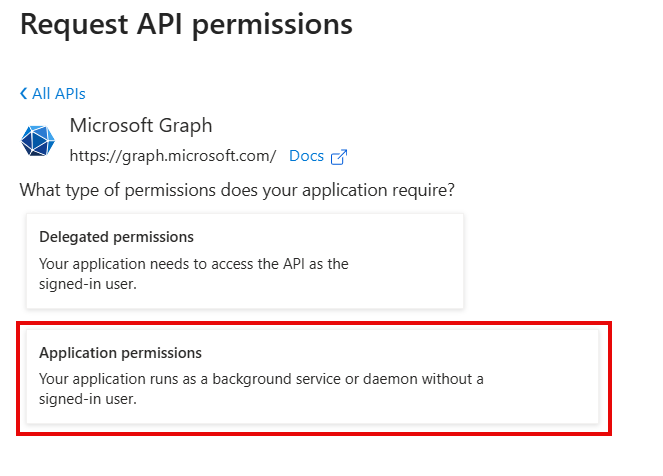Select the Delegated permissions card

click(245, 260)
